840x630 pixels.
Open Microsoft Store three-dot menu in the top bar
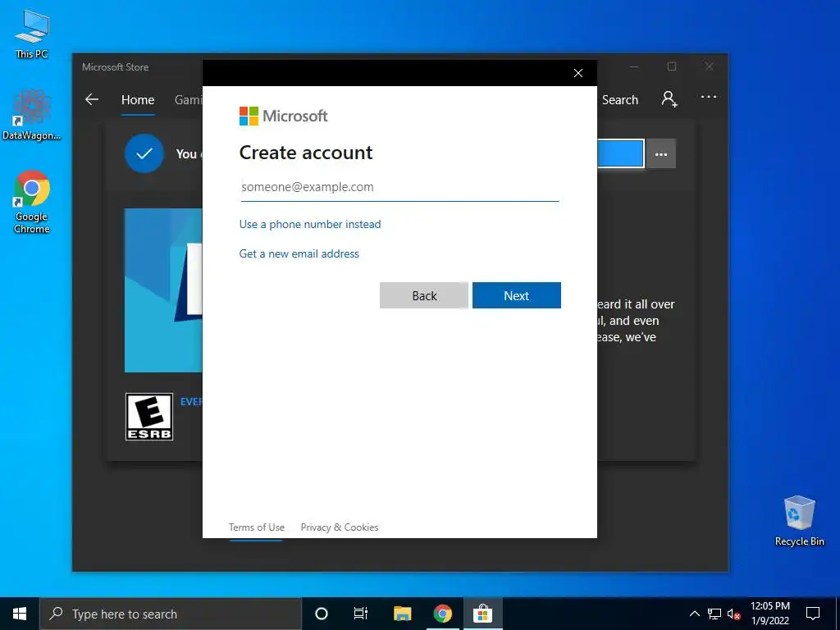click(708, 97)
